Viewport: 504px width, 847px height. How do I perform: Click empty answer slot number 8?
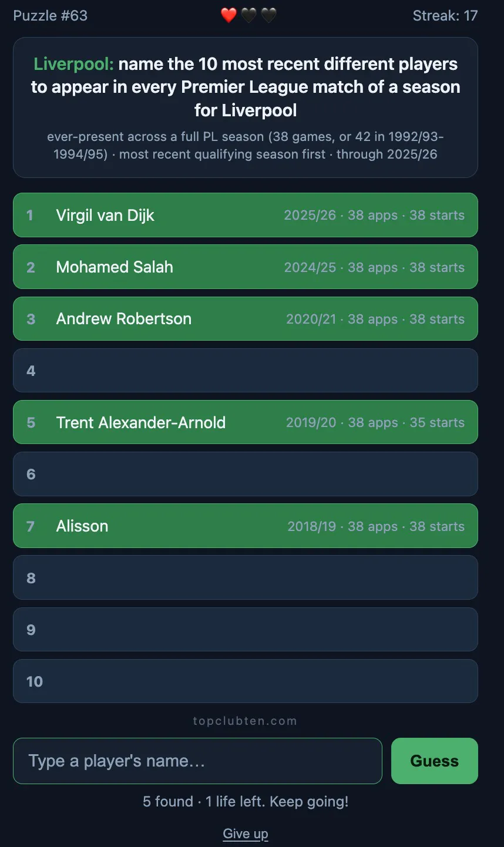point(246,577)
